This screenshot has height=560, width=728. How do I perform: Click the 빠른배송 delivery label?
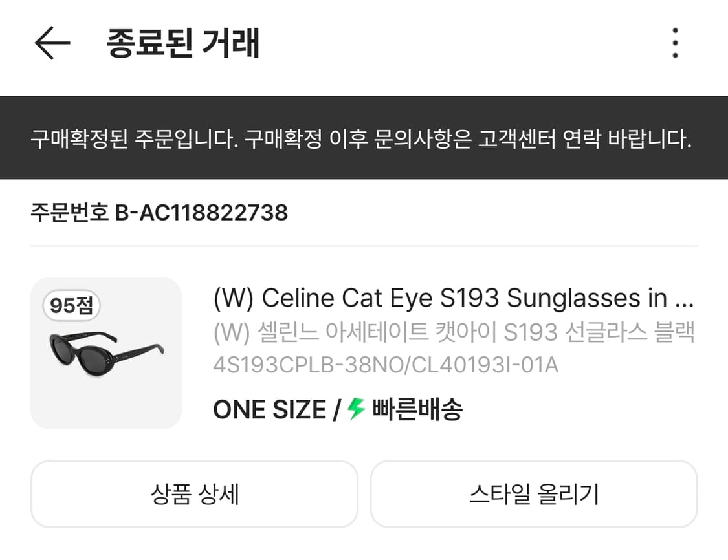(x=417, y=409)
